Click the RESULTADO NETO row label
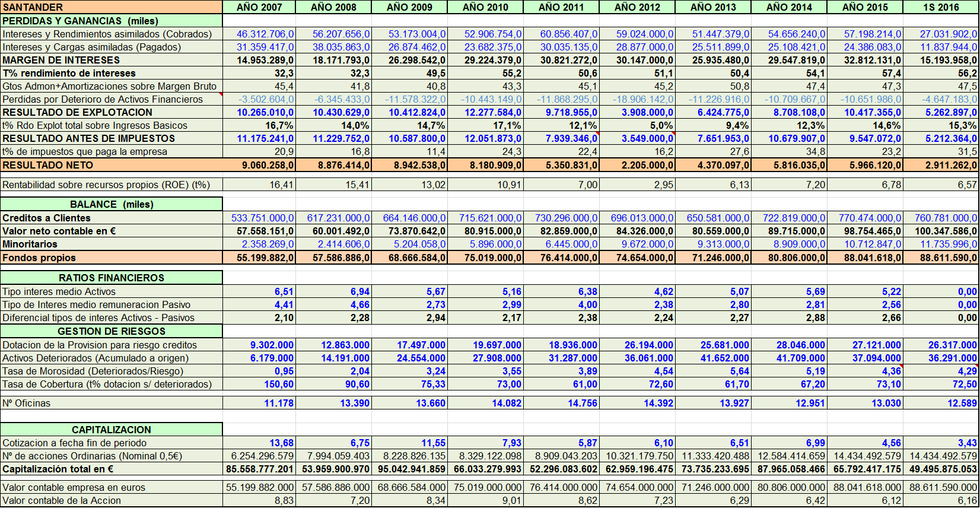 112,165
